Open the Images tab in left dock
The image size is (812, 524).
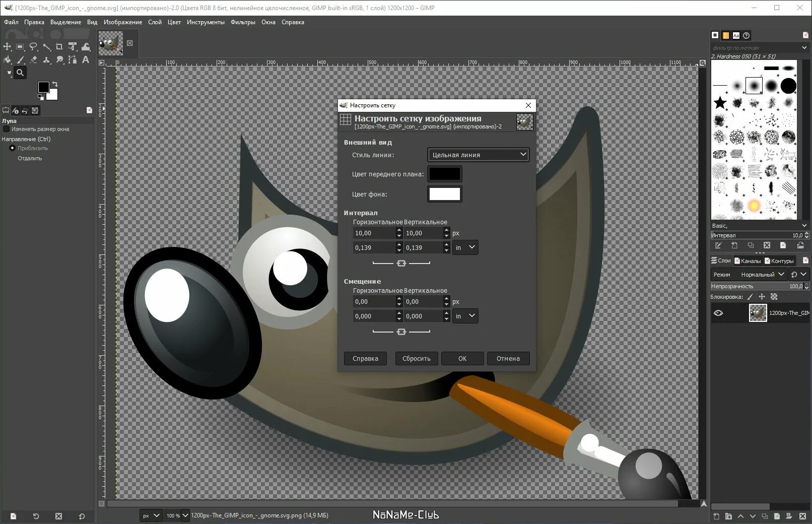35,111
